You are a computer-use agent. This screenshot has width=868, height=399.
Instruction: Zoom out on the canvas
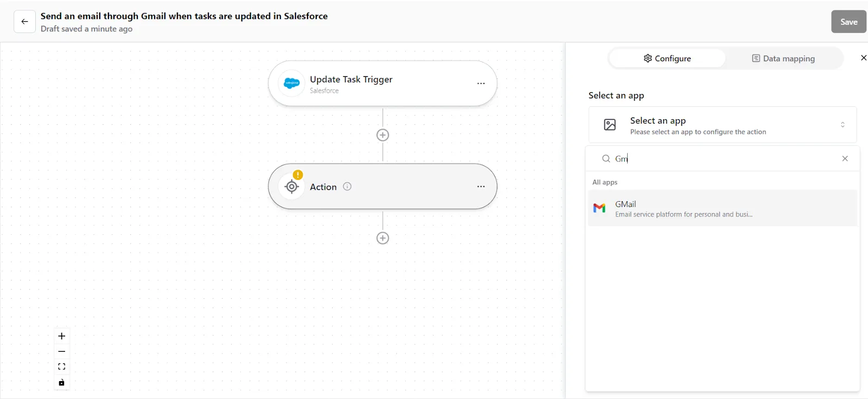(x=62, y=351)
